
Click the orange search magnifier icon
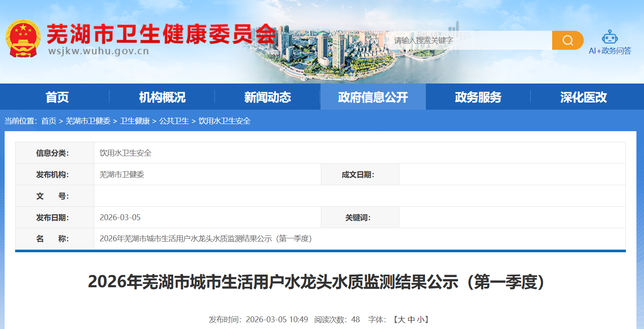click(x=567, y=40)
